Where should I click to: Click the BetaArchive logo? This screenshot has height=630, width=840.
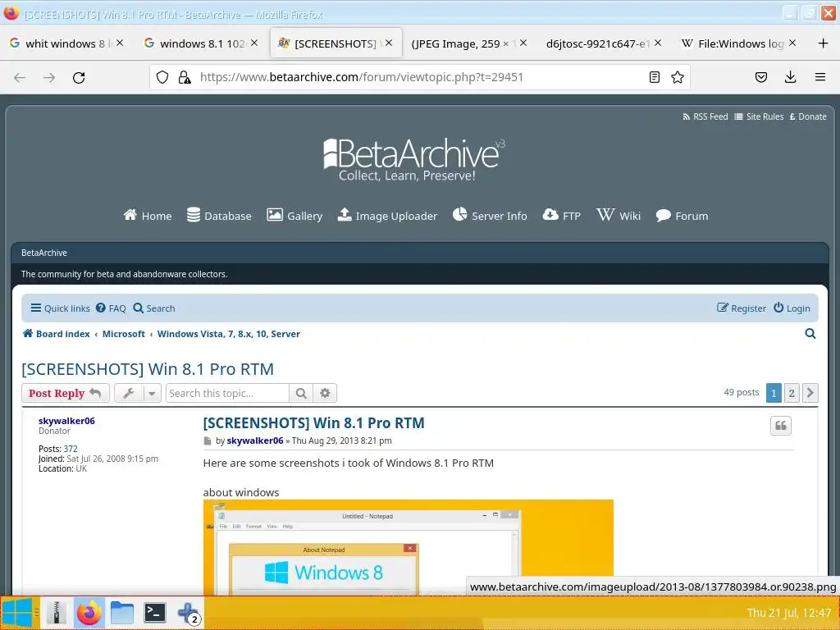point(413,160)
